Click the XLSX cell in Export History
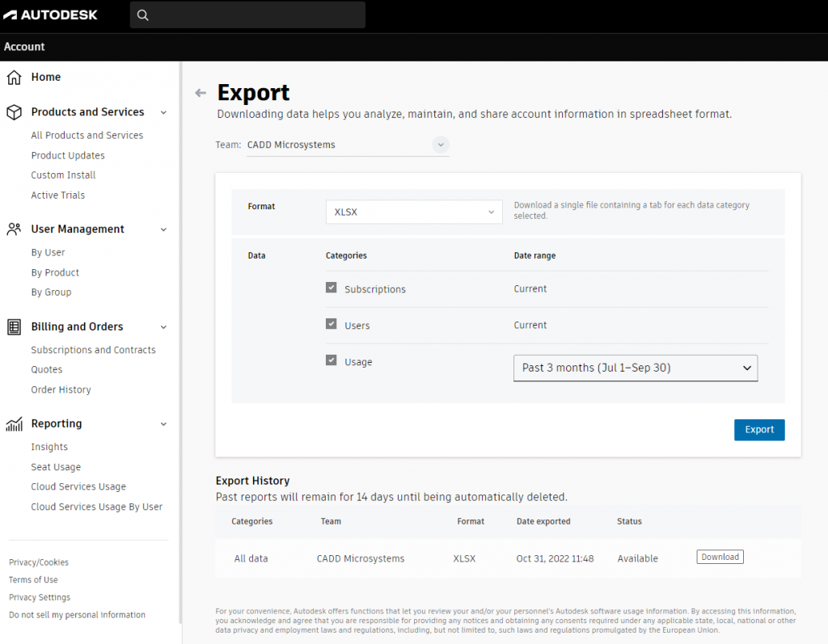828x644 pixels. (x=464, y=558)
